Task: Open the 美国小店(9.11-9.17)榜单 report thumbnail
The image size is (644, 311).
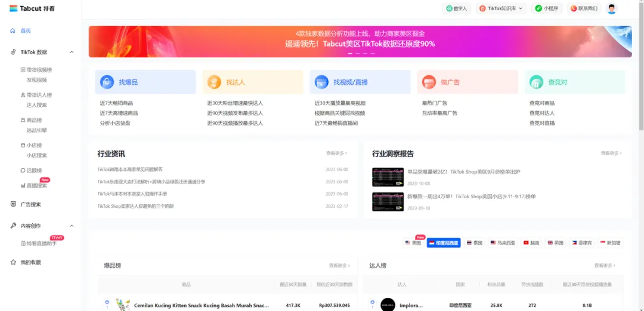Action: 388,202
